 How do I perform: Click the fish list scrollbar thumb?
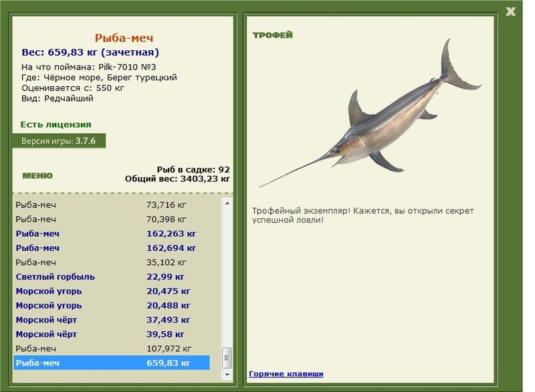pyautogui.click(x=227, y=358)
